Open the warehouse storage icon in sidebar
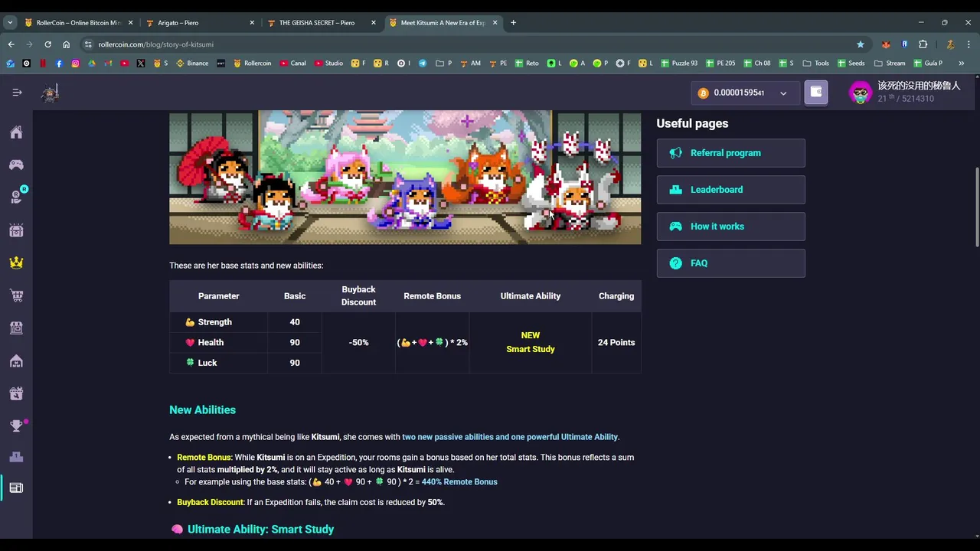This screenshot has width=980, height=551. [x=16, y=360]
